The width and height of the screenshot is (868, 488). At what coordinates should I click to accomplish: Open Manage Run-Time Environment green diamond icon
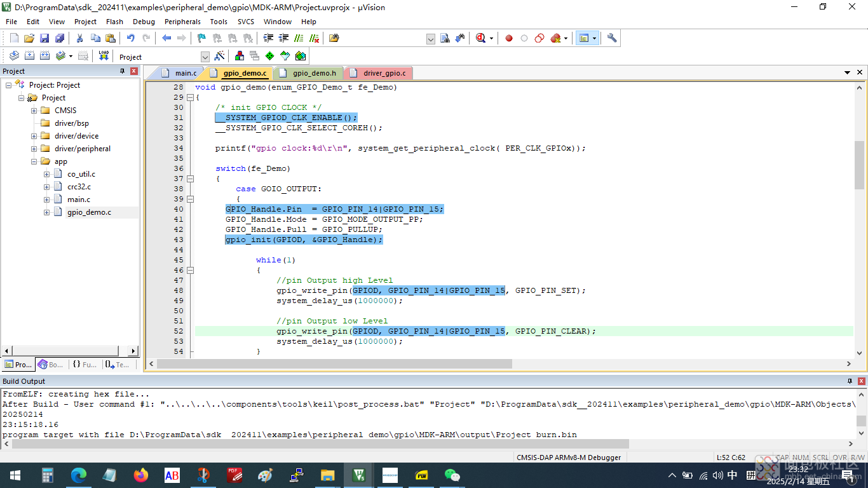(x=270, y=56)
